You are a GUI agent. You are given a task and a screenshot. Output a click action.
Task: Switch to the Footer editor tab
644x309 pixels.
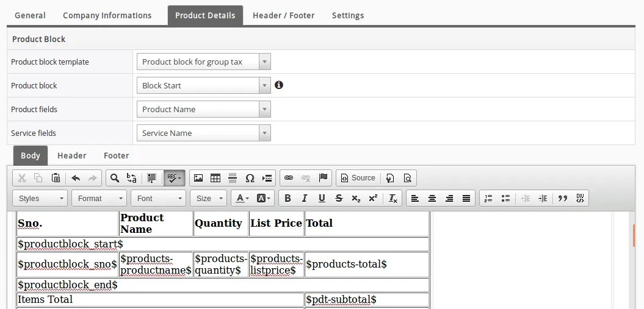(x=116, y=155)
